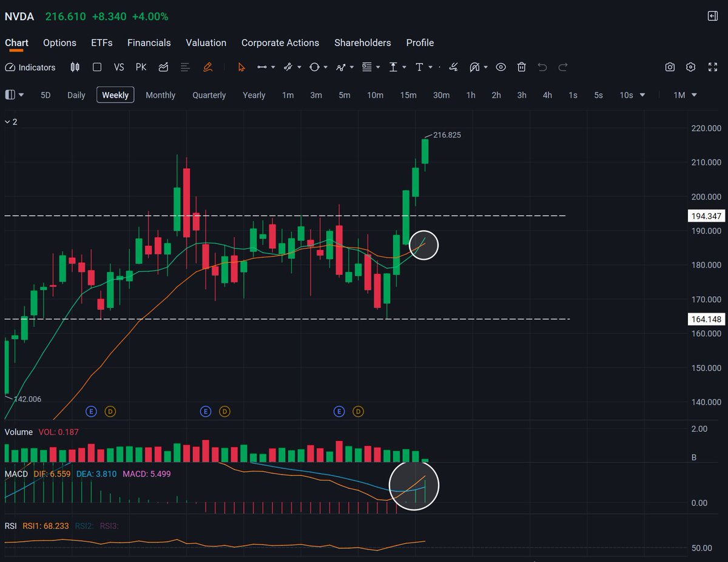Open the ETFs tab

[x=102, y=42]
